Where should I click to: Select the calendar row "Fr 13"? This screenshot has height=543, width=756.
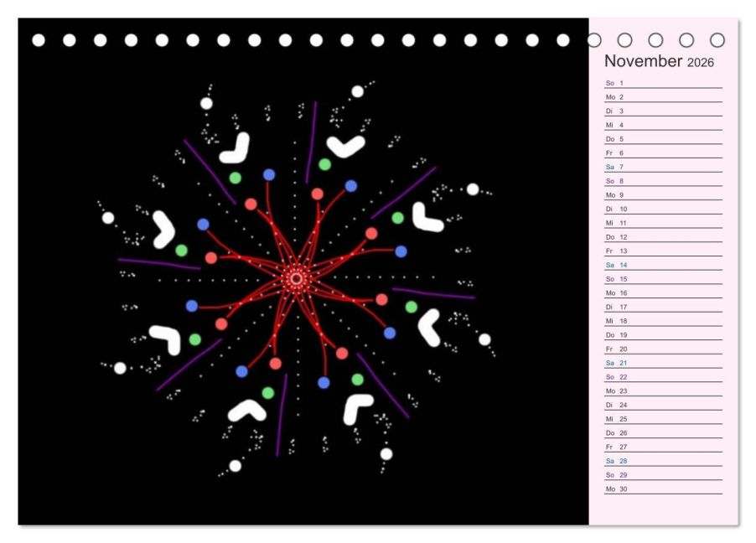[x=664, y=251]
